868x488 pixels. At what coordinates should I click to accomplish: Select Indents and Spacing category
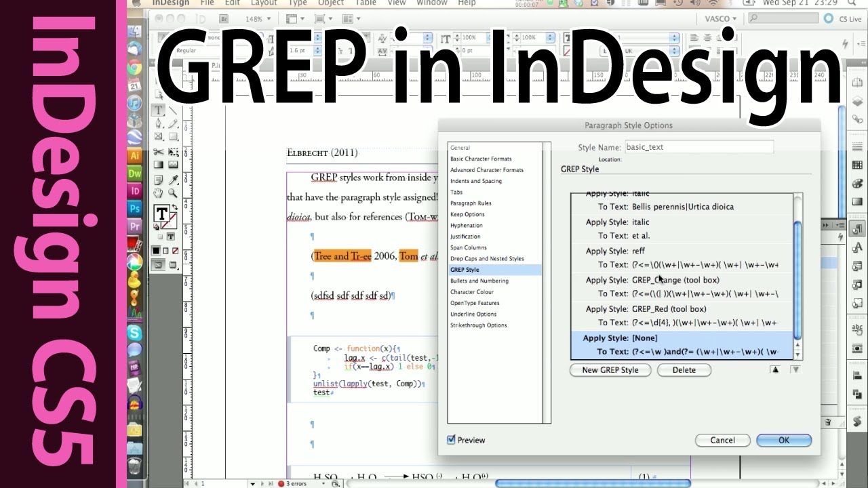[x=476, y=181]
